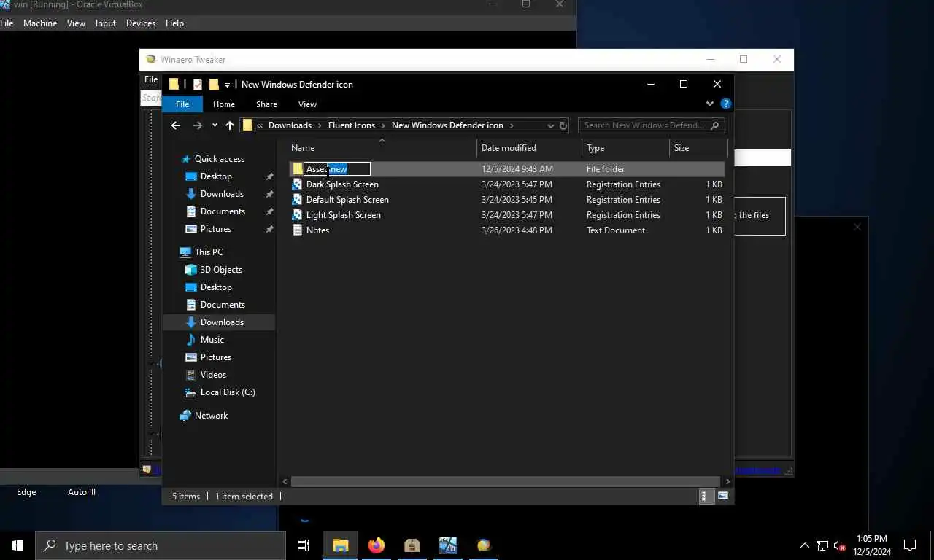Open Quick access in the navigation pane
The image size is (934, 560).
pos(219,159)
